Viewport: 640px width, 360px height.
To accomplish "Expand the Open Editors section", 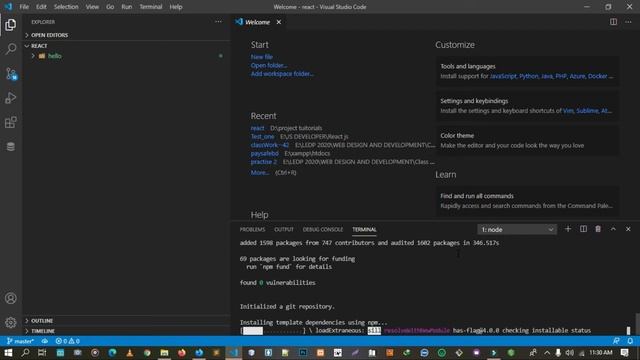I will point(127,35).
